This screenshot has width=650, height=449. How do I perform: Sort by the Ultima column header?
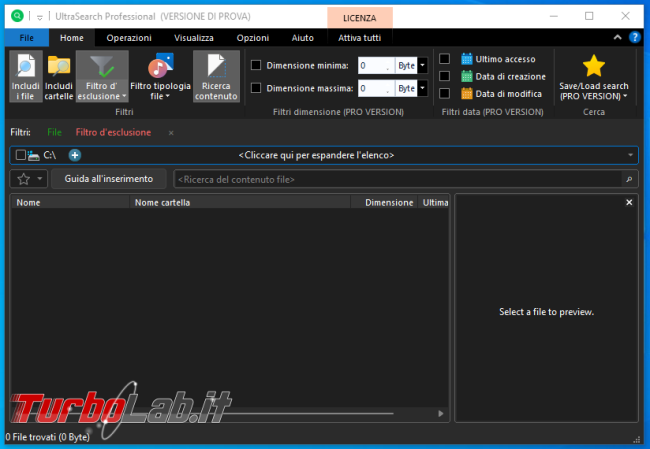(434, 202)
